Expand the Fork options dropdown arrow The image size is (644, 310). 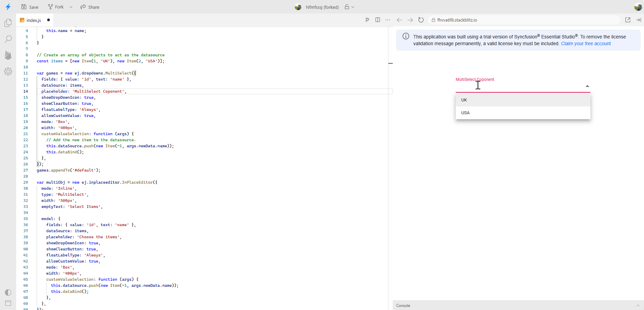coord(71,7)
